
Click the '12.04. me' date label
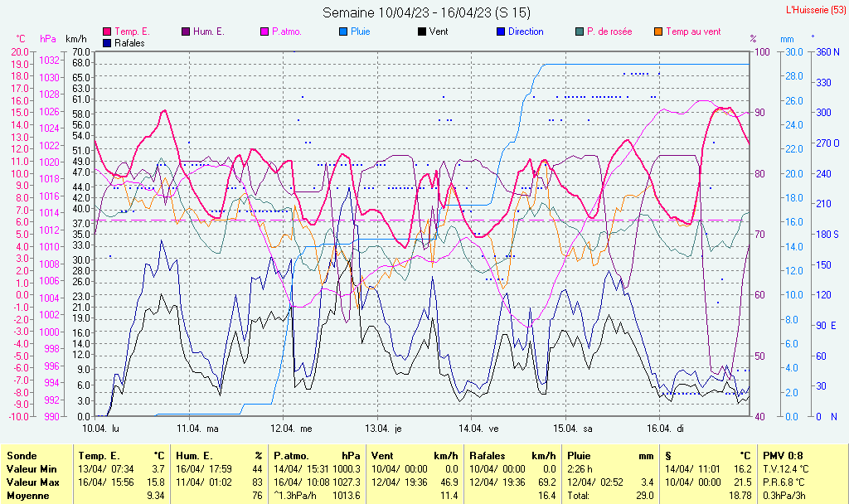(291, 429)
